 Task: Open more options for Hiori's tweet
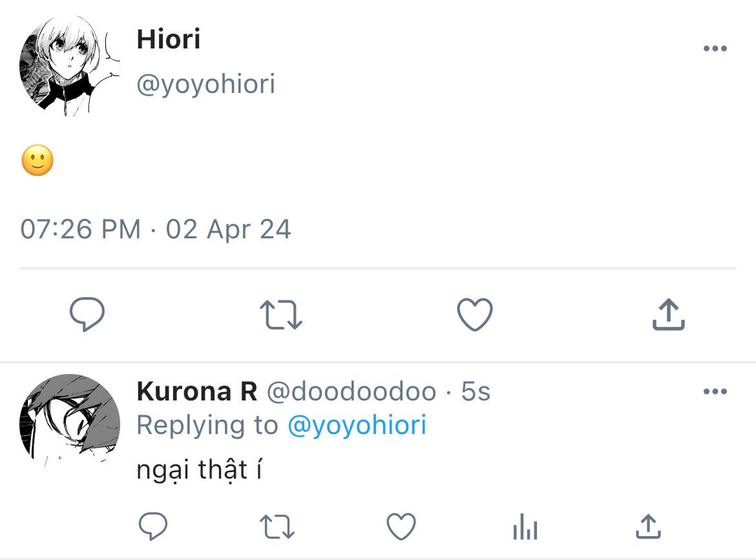coord(715,49)
